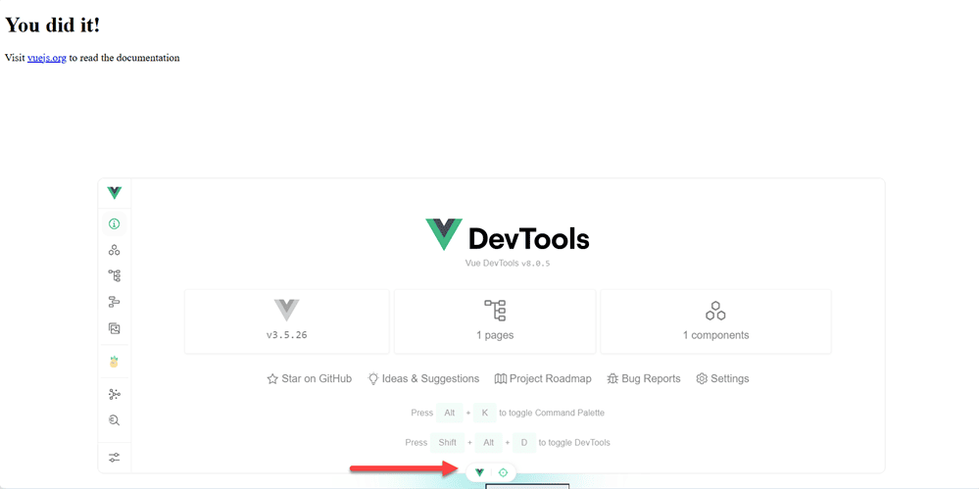
Task: Click the Vue v3.5.26 version card
Action: 287,321
